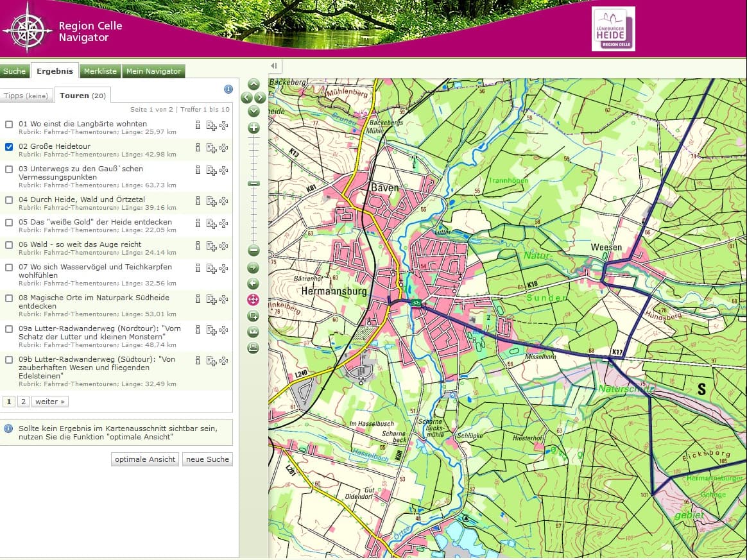
Task: Click the print map icon
Action: click(x=253, y=348)
